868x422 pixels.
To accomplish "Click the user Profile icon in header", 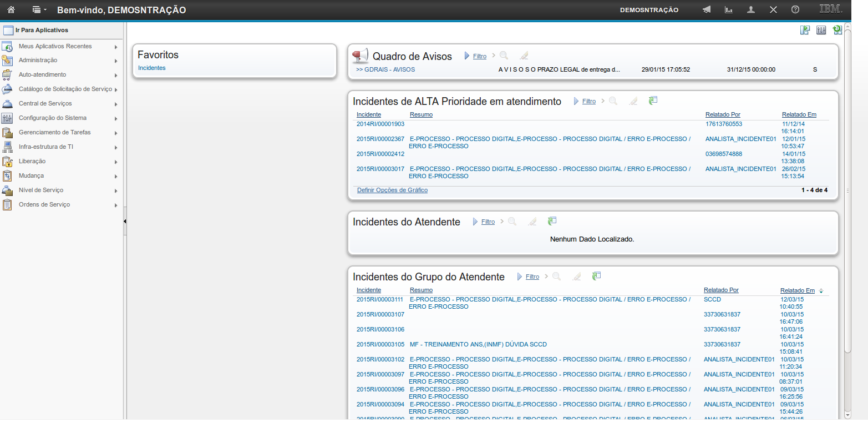I will click(x=751, y=10).
